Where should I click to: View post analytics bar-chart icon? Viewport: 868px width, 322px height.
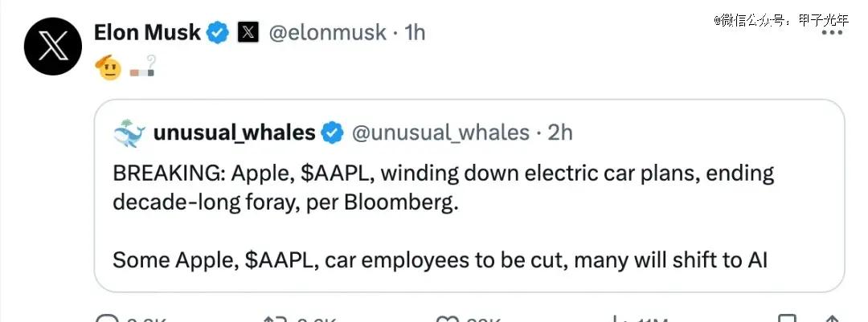[616, 320]
